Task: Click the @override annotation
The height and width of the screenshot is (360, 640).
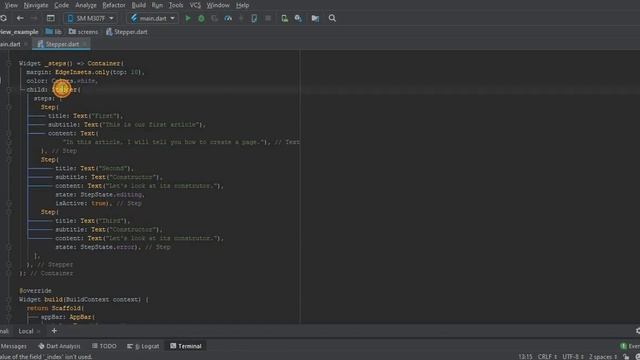Action: [x=36, y=291]
